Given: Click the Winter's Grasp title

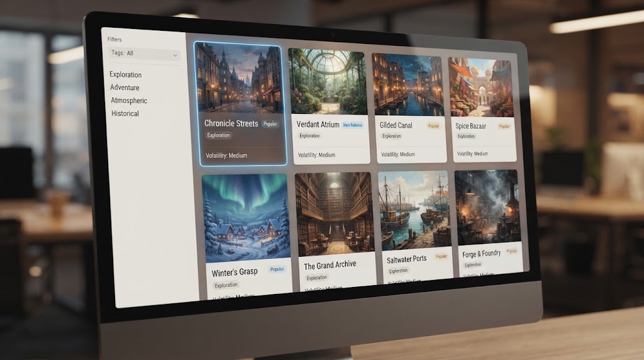Looking at the screenshot, I should (x=235, y=272).
